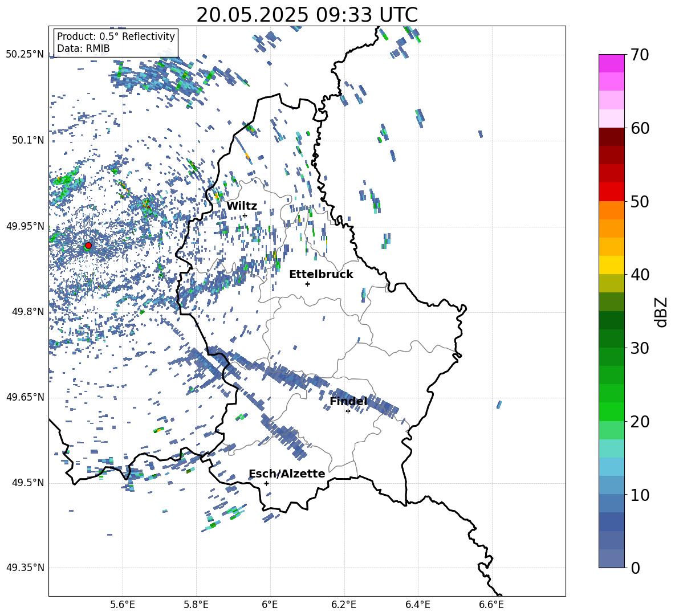
Task: Click the red radar site marker
Action: (88, 246)
